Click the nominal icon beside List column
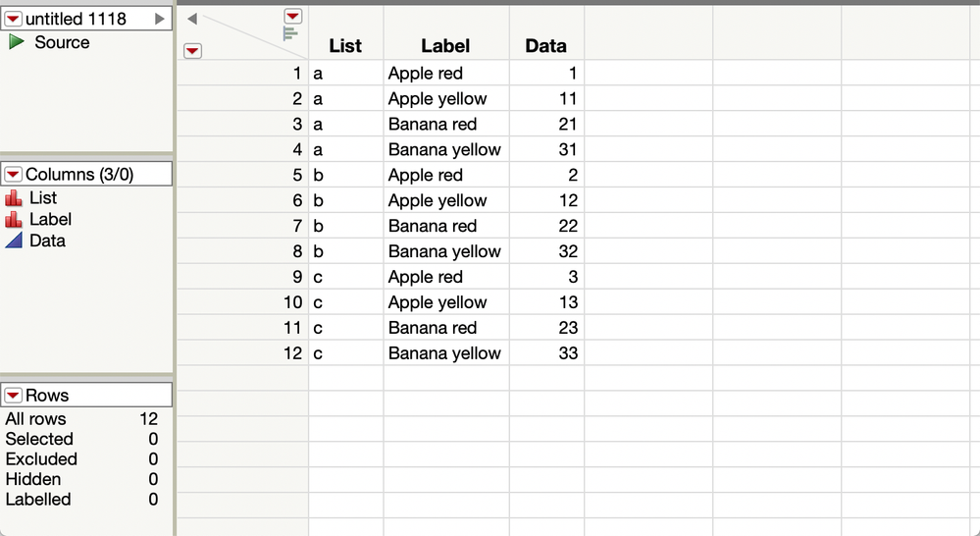980x536 pixels. (14, 198)
